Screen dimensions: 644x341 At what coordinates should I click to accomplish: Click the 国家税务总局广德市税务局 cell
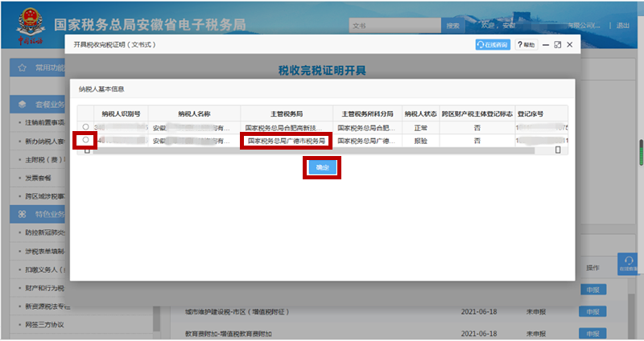[x=287, y=141]
